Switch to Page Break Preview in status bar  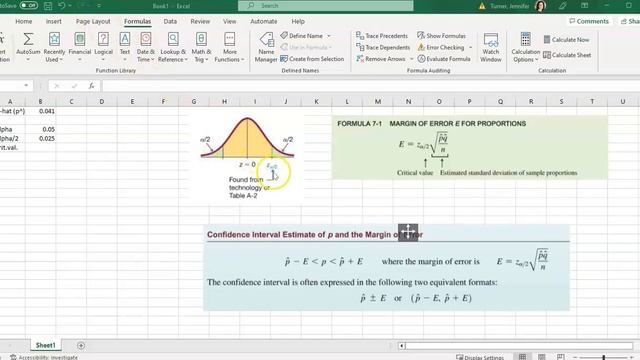(561, 357)
